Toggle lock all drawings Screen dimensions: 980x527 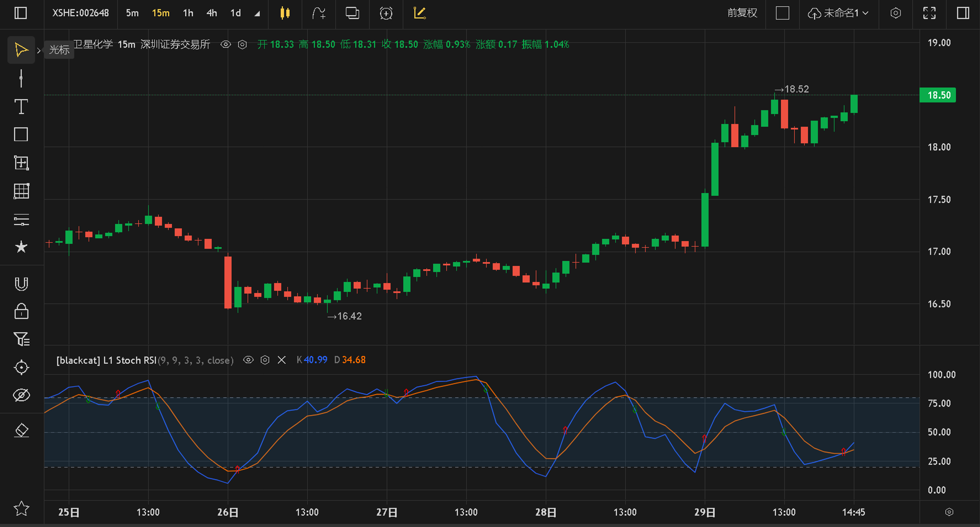(x=21, y=311)
